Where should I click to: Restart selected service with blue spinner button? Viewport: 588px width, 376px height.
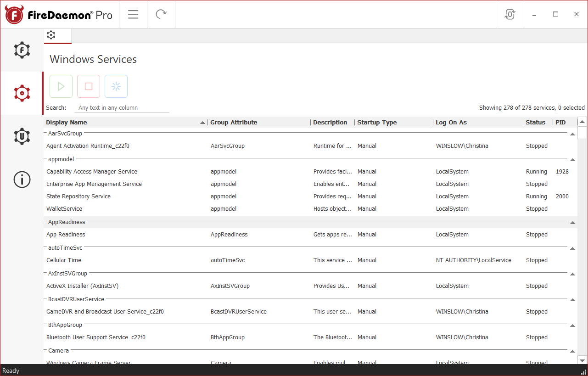pyautogui.click(x=116, y=86)
